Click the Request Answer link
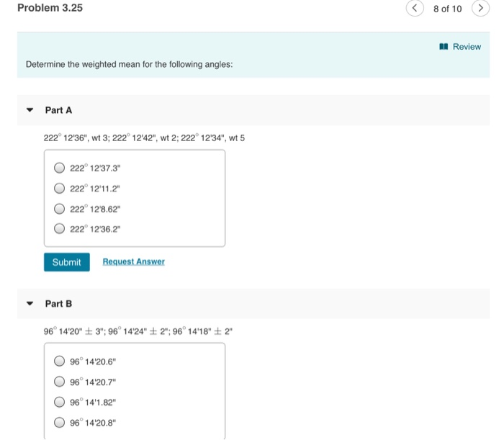Image resolution: width=504 pixels, height=440 pixels. (x=134, y=261)
